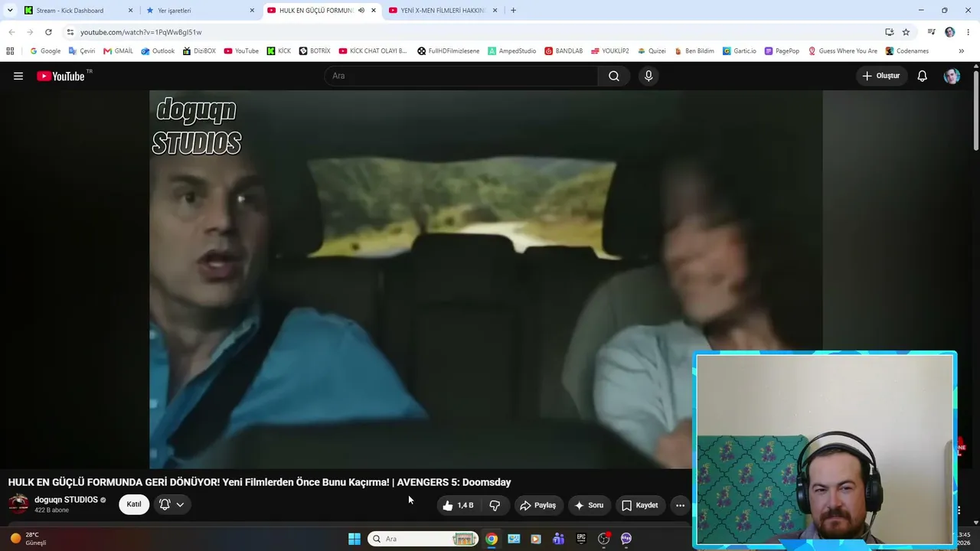Open a new browser tab
The width and height of the screenshot is (980, 551).
click(513, 11)
